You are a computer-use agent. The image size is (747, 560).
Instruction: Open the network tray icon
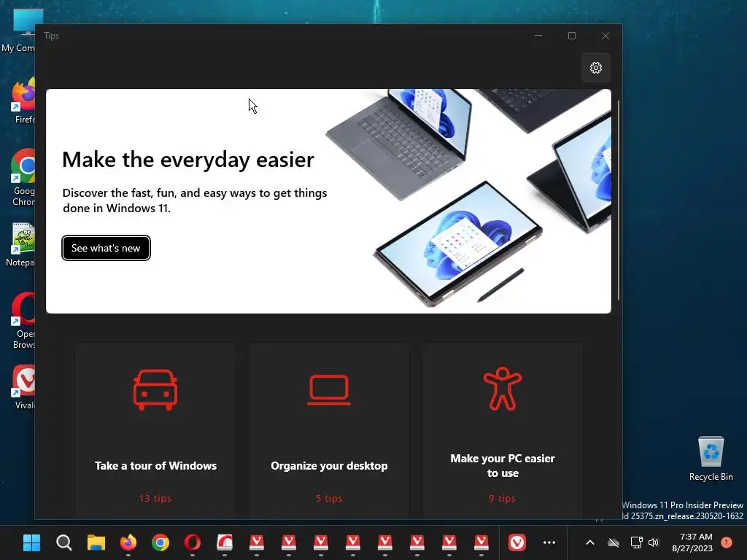tap(636, 542)
